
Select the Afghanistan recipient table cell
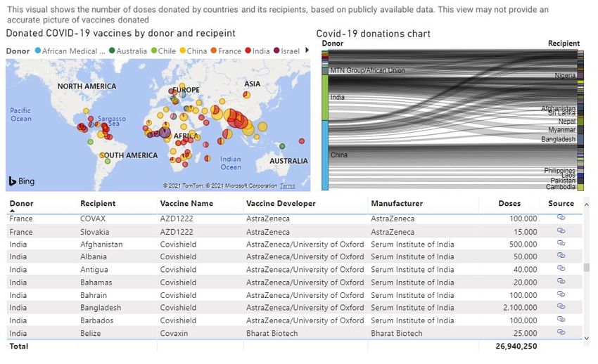[101, 245]
